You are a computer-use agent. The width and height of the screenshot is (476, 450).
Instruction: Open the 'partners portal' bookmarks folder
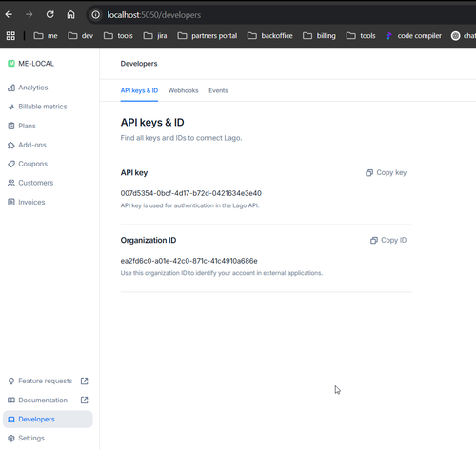click(208, 36)
